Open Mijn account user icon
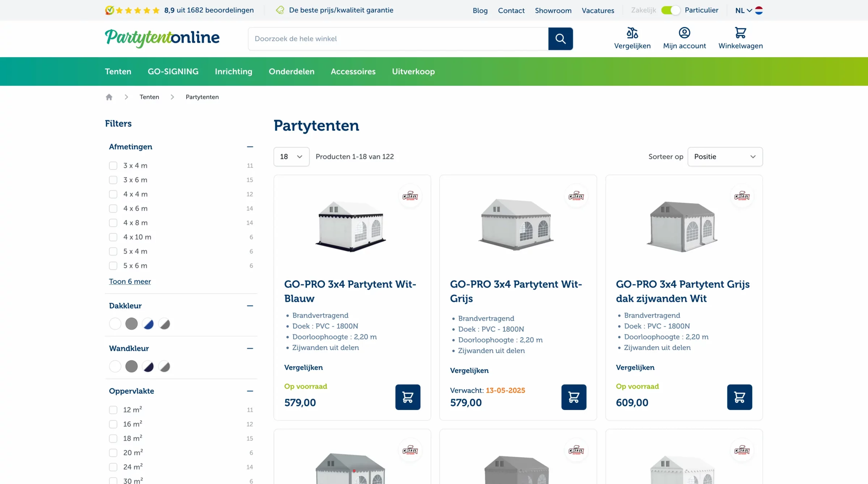 coord(684,33)
